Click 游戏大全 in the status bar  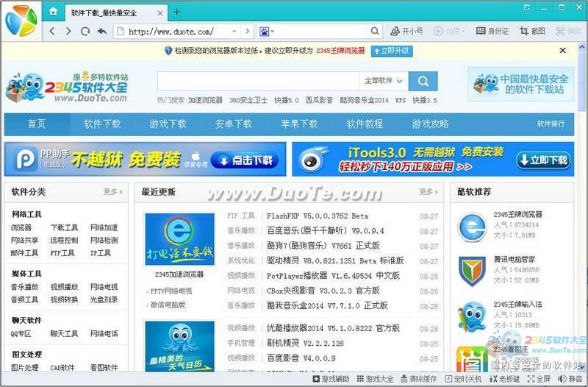[x=376, y=379]
